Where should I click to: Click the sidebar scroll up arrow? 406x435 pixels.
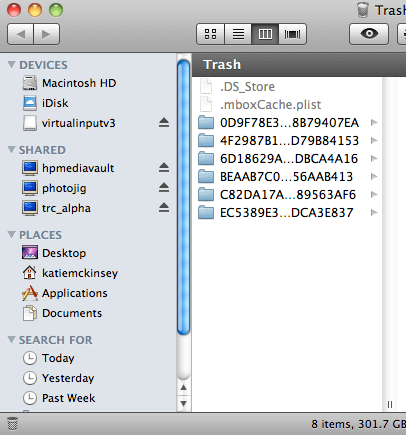click(184, 387)
